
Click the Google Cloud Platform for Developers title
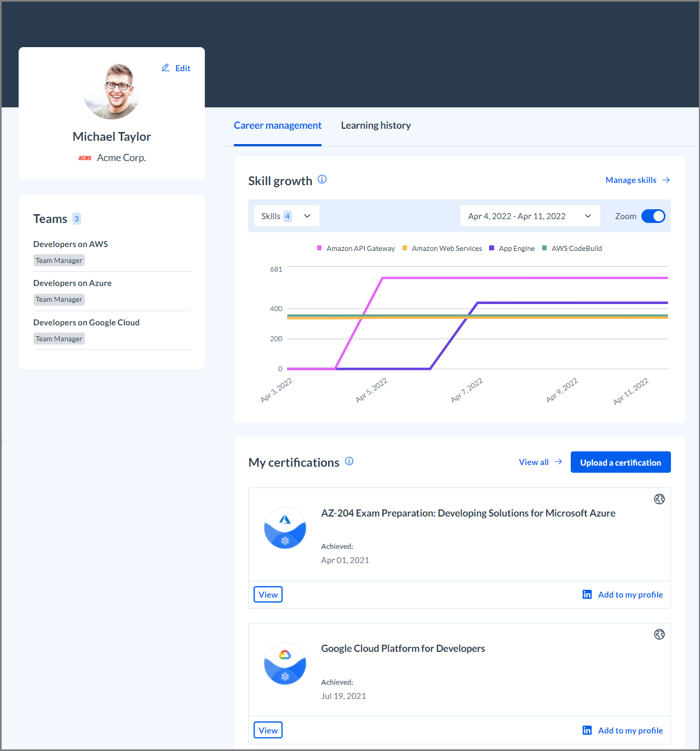point(403,649)
